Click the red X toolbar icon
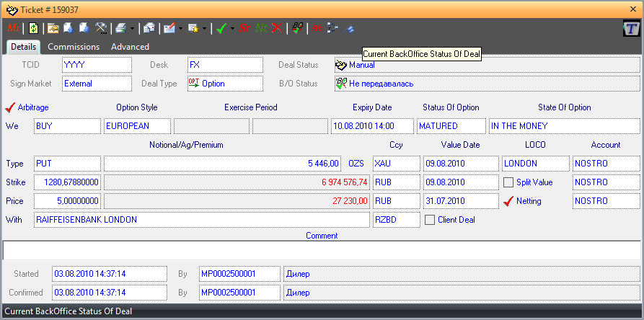This screenshot has width=644, height=320. [x=277, y=28]
